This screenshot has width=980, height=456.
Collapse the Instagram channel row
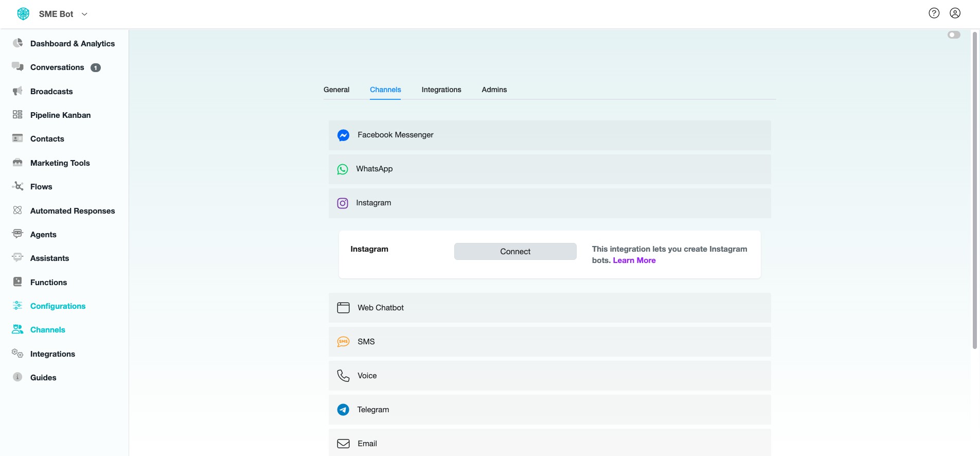click(x=549, y=203)
